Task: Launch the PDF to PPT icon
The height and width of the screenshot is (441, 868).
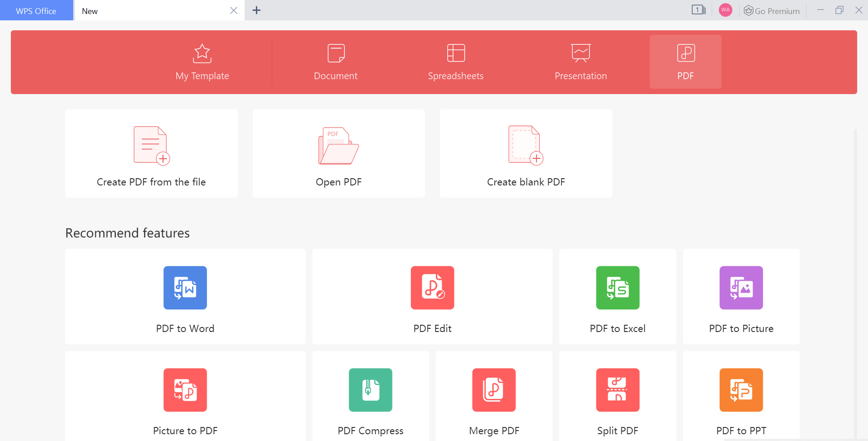Action: [741, 390]
